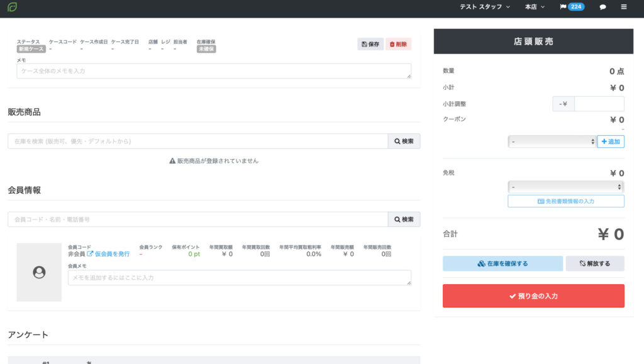This screenshot has height=364, width=644.
Task: Focus the 小計調整 amount input field
Action: [599, 104]
